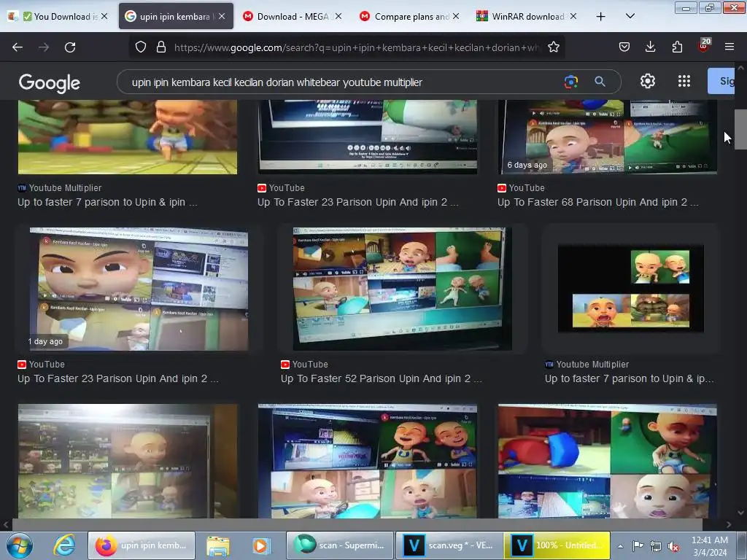The image size is (747, 560).
Task: Launch Internet Explorer from taskbar
Action: [64, 545]
